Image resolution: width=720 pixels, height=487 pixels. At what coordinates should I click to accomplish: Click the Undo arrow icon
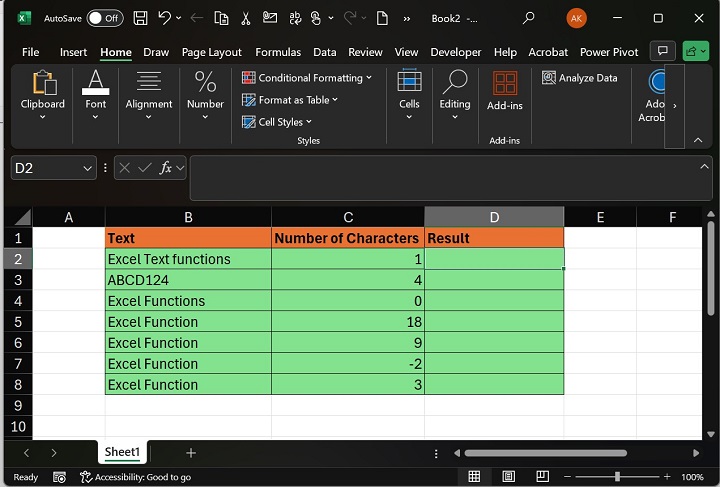click(164, 18)
